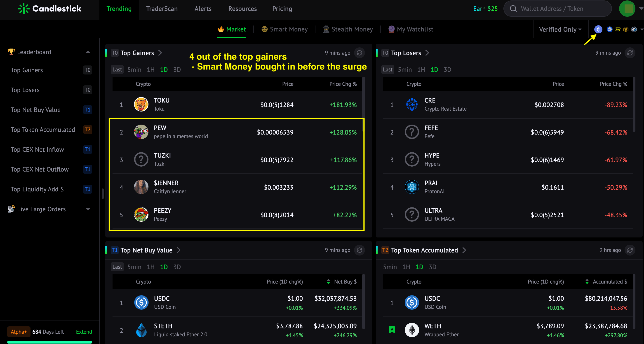Select the BNB chain icon

[x=626, y=30]
